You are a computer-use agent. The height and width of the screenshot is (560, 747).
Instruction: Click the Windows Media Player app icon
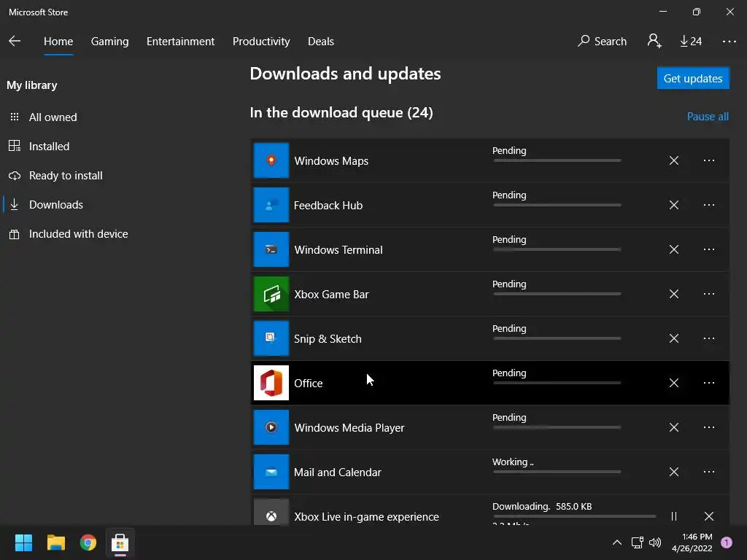click(x=271, y=427)
